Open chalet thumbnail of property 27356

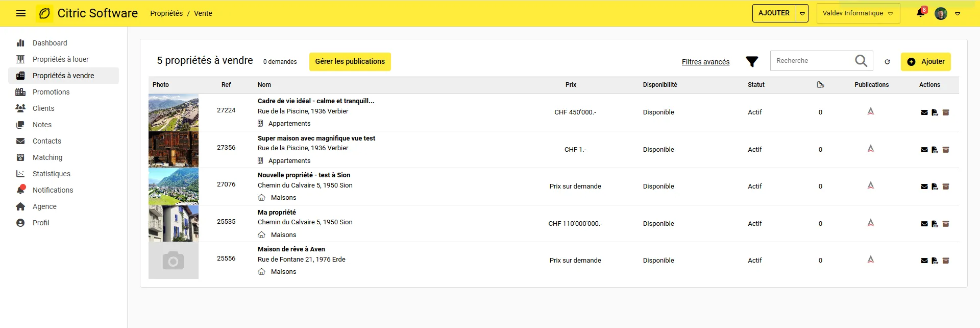click(x=174, y=149)
